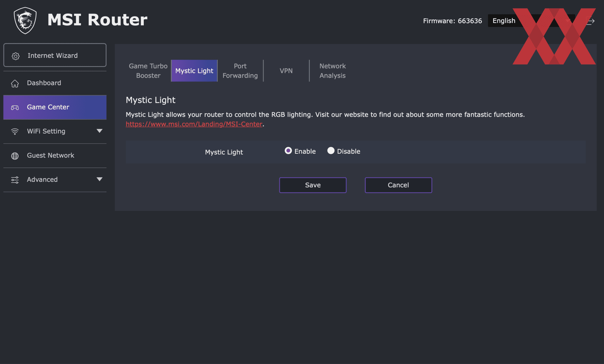Viewport: 604px width, 364px height.
Task: Switch to the VPN tab
Action: click(x=286, y=71)
